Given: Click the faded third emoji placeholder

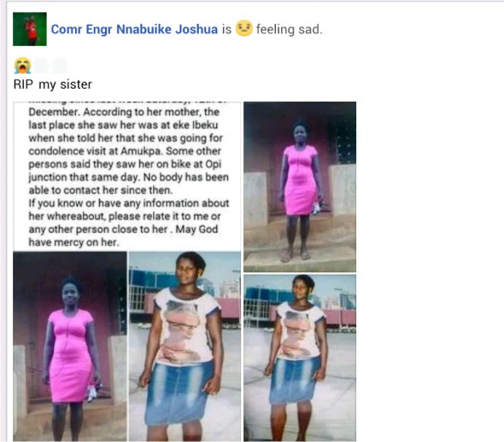Looking at the screenshot, I should (60, 66).
